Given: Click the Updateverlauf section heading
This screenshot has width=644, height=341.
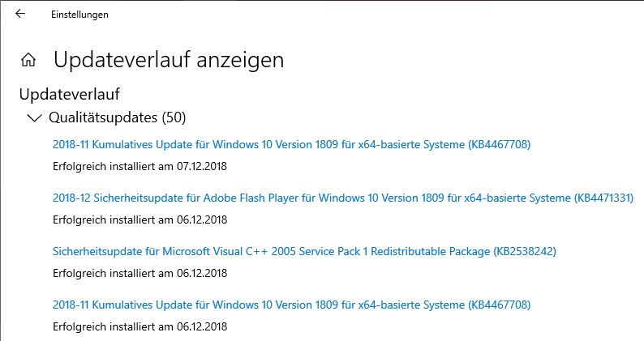Looking at the screenshot, I should 70,94.
